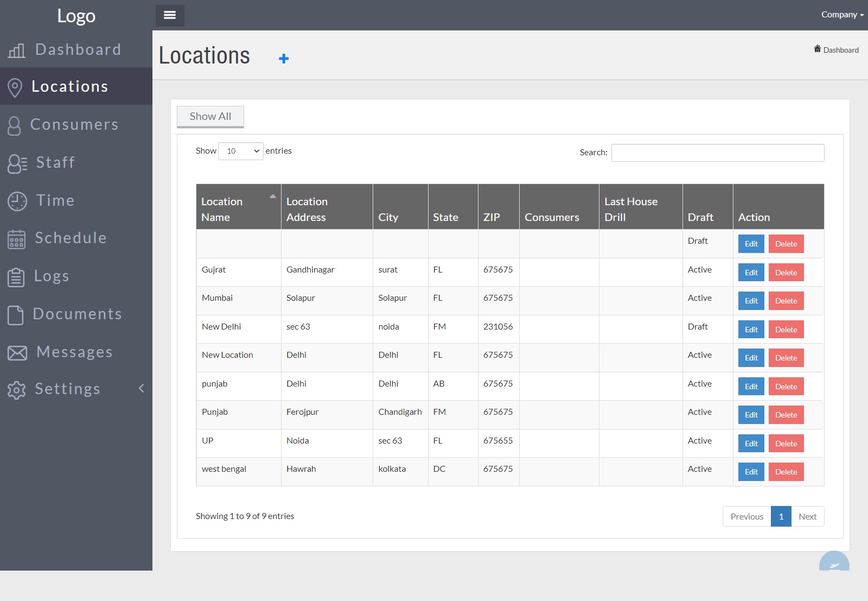The height and width of the screenshot is (601, 868).
Task: Click the Settings gear icon in sidebar
Action: coord(17,390)
